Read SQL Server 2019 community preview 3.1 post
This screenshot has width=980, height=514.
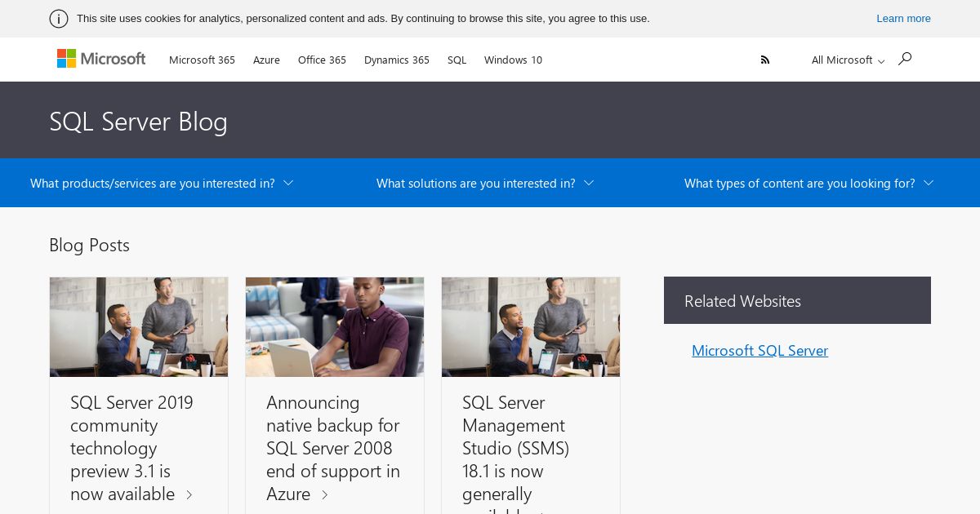pos(131,448)
